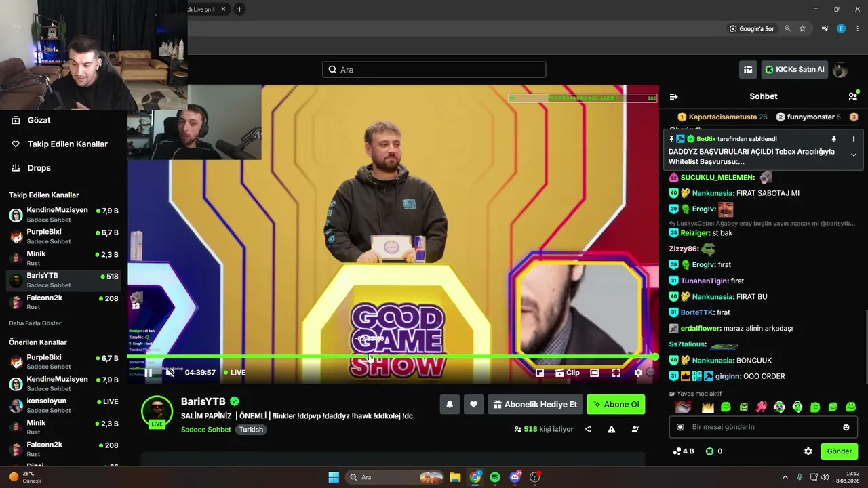Open the emoji picker in chat input
The image size is (868, 488).
[846, 427]
